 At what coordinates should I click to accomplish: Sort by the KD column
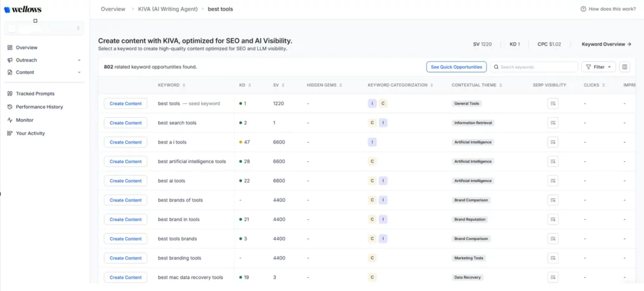(245, 85)
